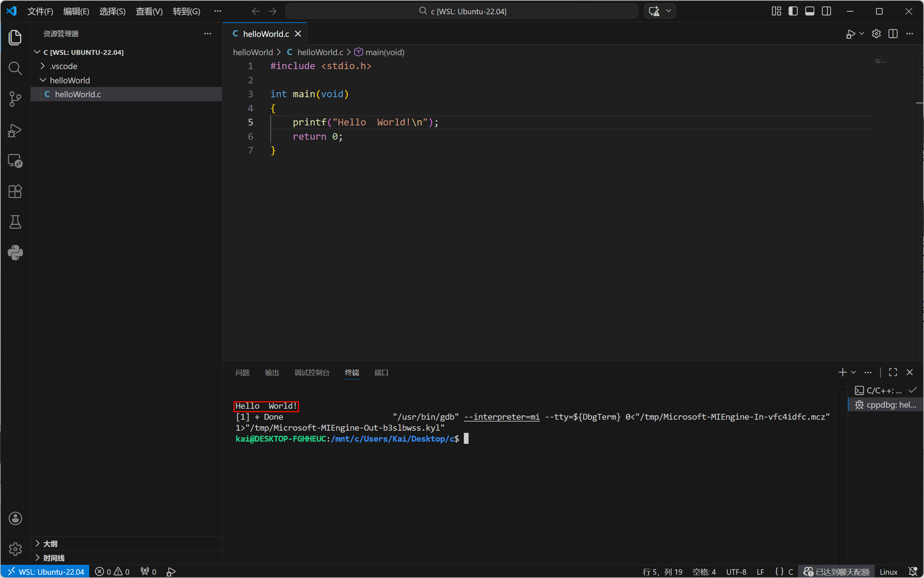Toggle bottom panel visibility in title bar
The height and width of the screenshot is (578, 924).
809,11
